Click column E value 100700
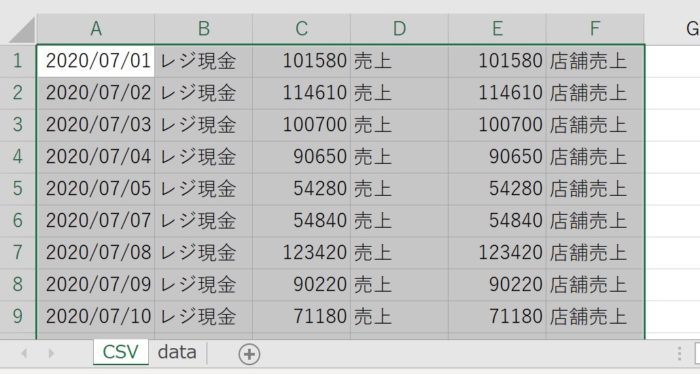700x374 pixels. (497, 125)
